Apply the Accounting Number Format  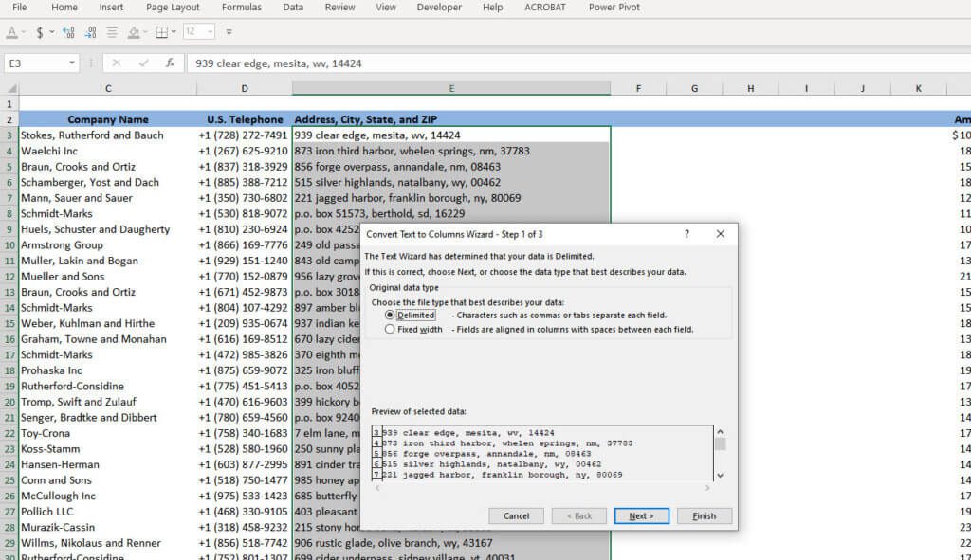39,33
